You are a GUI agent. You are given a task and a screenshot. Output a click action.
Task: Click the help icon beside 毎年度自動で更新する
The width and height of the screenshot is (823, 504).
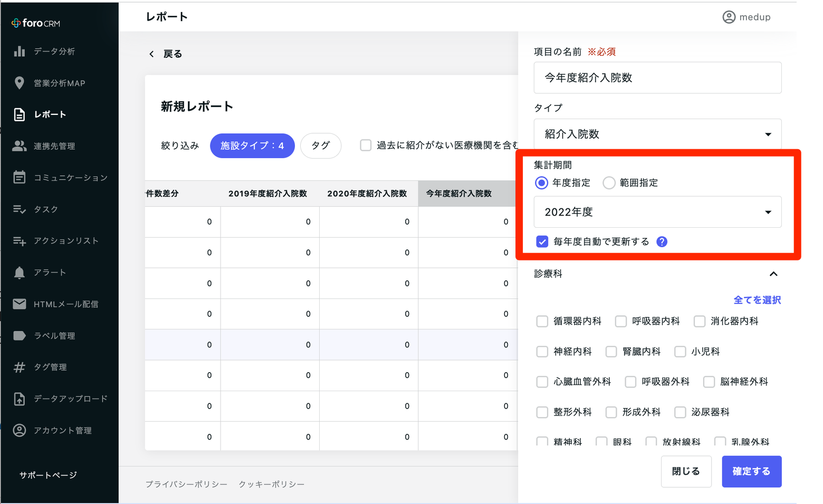(x=662, y=241)
